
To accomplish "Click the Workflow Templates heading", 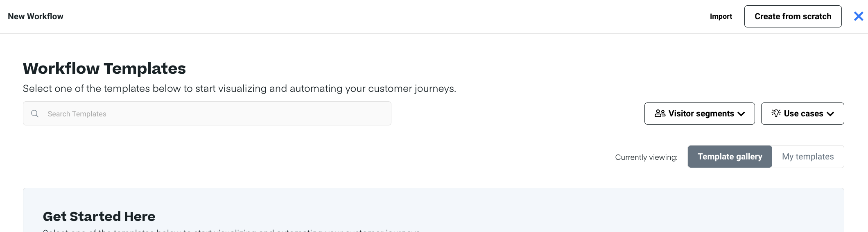I will [x=104, y=68].
